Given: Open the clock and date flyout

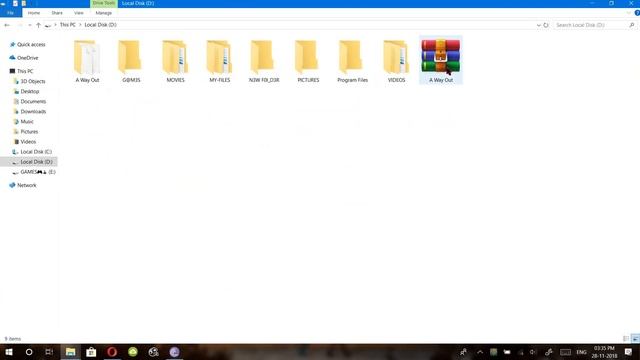Looking at the screenshot, I should pos(604,352).
